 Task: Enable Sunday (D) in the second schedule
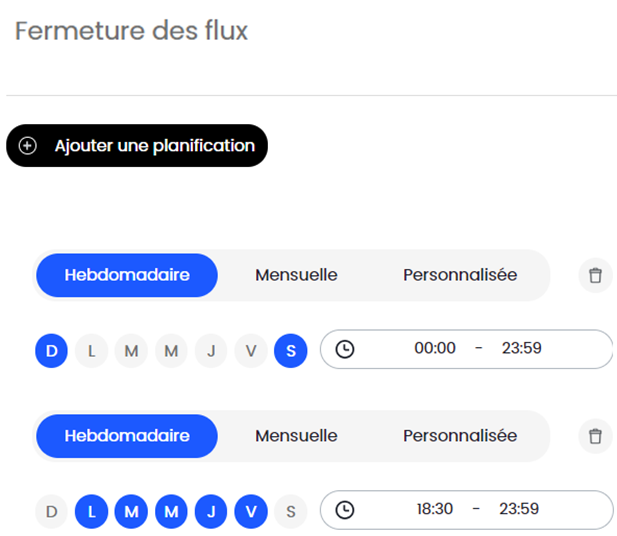tap(52, 511)
